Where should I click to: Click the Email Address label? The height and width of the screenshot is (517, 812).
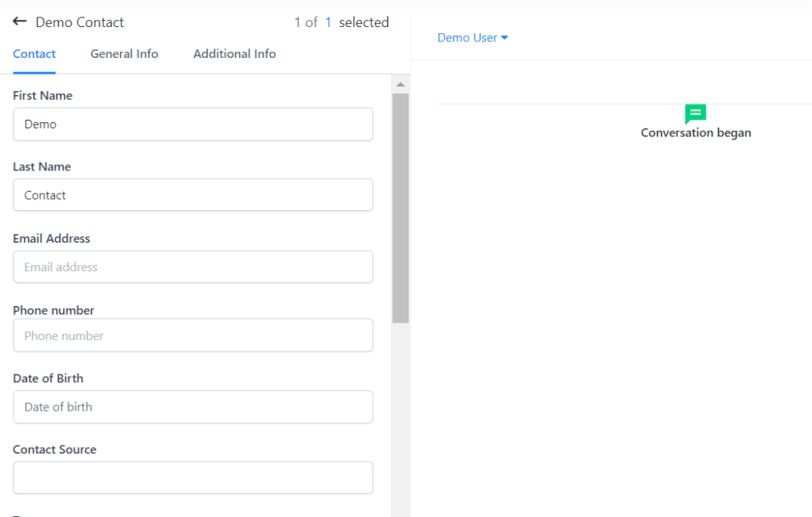pyautogui.click(x=52, y=239)
